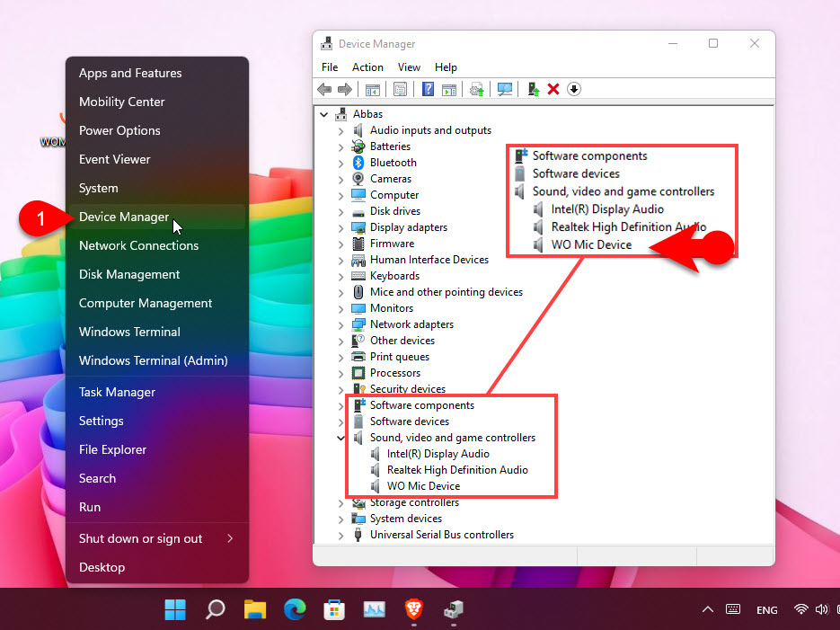The width and height of the screenshot is (840, 630).
Task: Click the black down-arrow Disable device icon
Action: (x=574, y=90)
